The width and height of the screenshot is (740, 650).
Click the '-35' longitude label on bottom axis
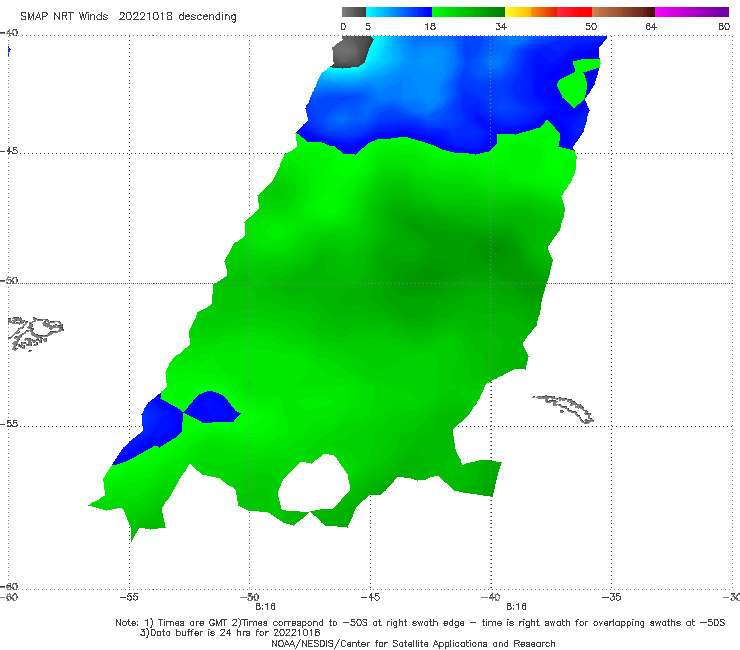click(x=611, y=597)
